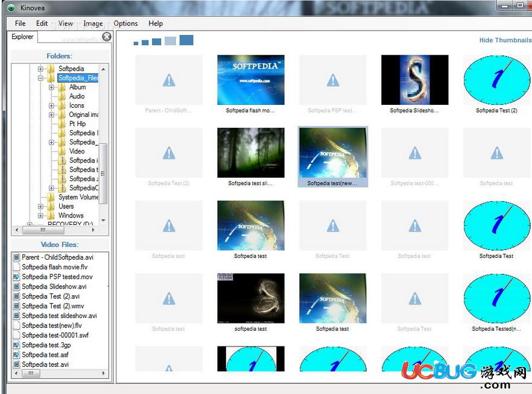This screenshot has width=532, height=394.
Task: Expand the Album folder node
Action: click(51, 87)
